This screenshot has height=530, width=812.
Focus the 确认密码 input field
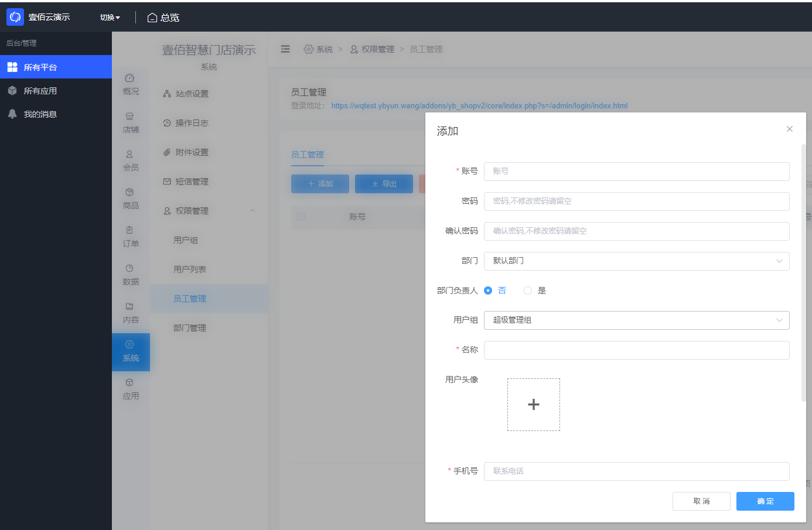tap(637, 231)
